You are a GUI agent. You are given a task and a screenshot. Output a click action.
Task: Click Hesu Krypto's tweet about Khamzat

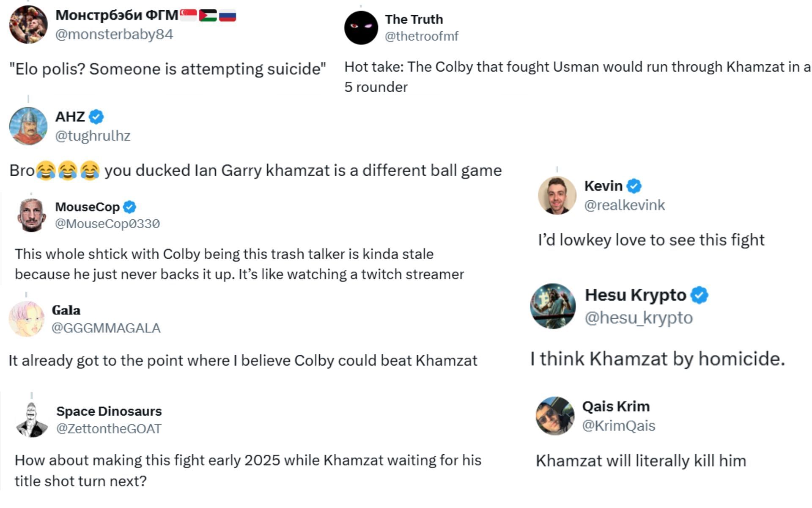point(658,359)
